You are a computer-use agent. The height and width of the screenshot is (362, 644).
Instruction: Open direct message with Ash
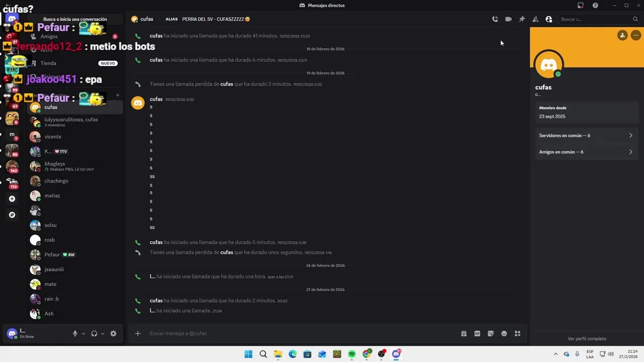pyautogui.click(x=75, y=314)
